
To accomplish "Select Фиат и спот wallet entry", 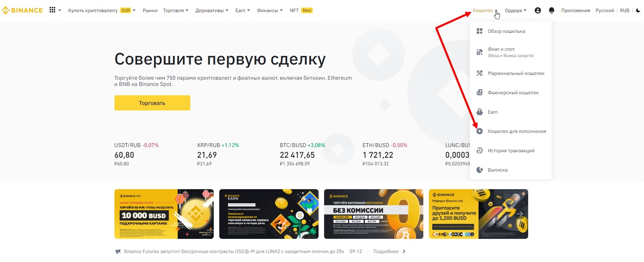I will click(511, 52).
